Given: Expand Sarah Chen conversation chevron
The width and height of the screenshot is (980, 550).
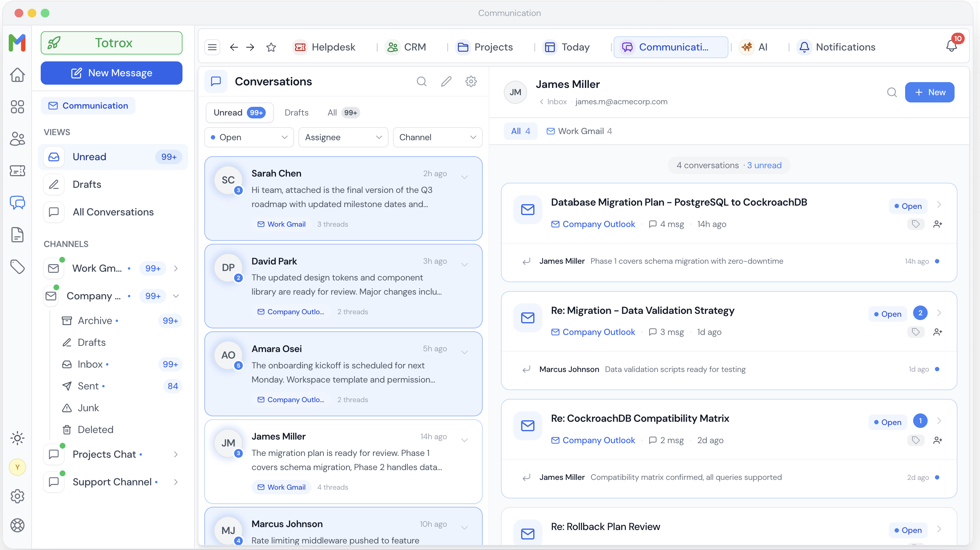Looking at the screenshot, I should tap(465, 177).
